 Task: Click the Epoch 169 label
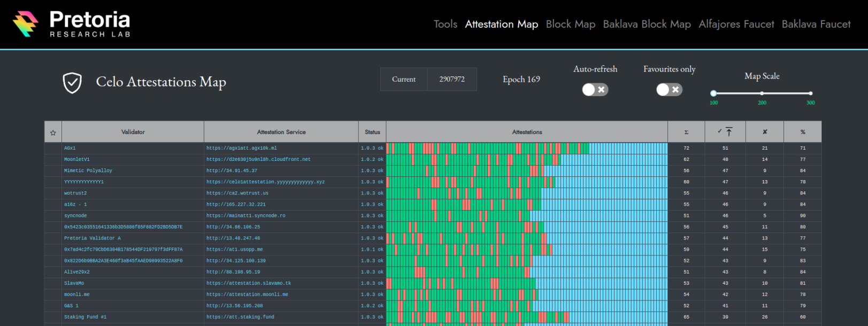[521, 79]
